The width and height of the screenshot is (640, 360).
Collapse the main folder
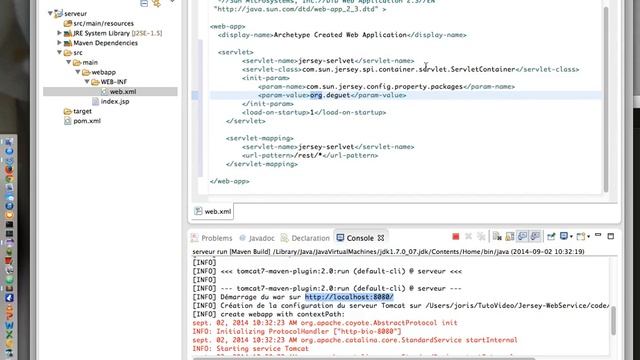pyautogui.click(x=69, y=62)
